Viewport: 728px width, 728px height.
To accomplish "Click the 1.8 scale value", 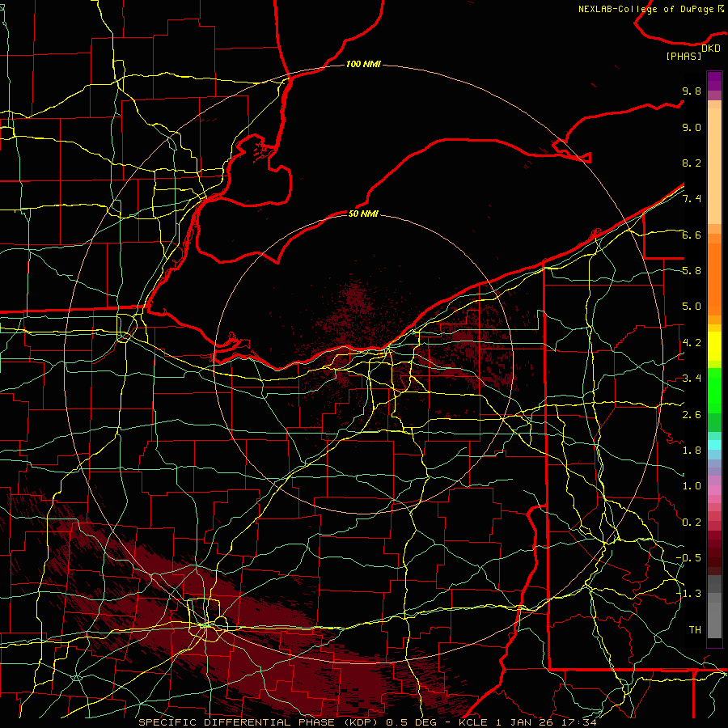I will (692, 451).
